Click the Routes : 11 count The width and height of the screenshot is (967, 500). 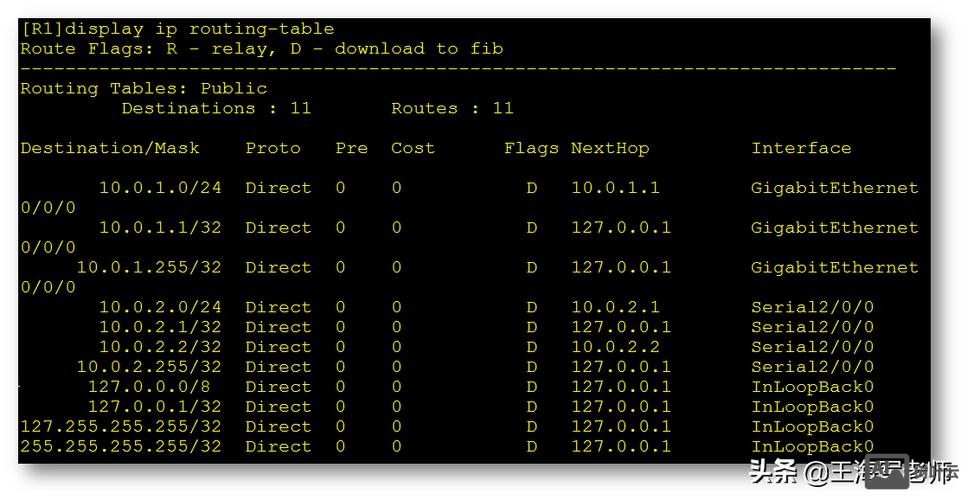(452, 108)
